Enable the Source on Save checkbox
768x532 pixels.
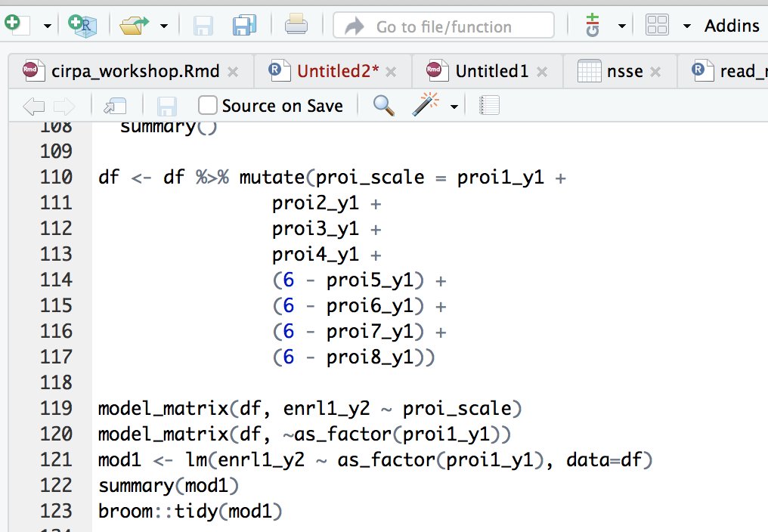point(208,105)
